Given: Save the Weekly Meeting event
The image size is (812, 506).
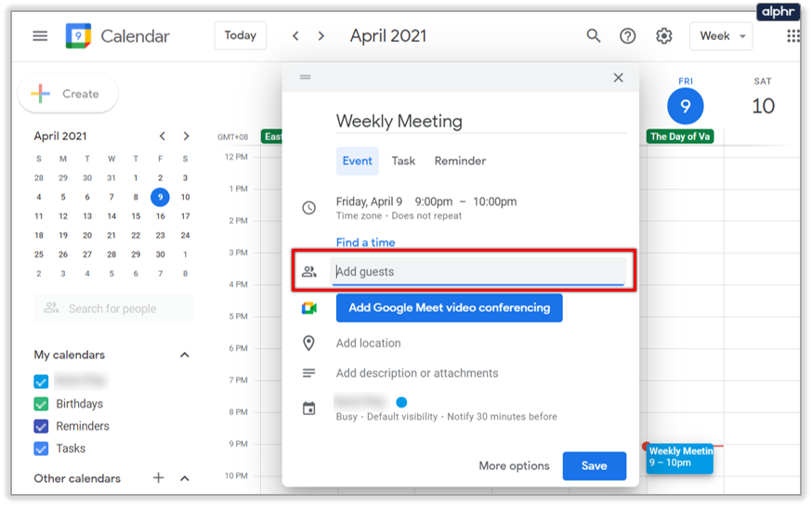Looking at the screenshot, I should tap(594, 466).
